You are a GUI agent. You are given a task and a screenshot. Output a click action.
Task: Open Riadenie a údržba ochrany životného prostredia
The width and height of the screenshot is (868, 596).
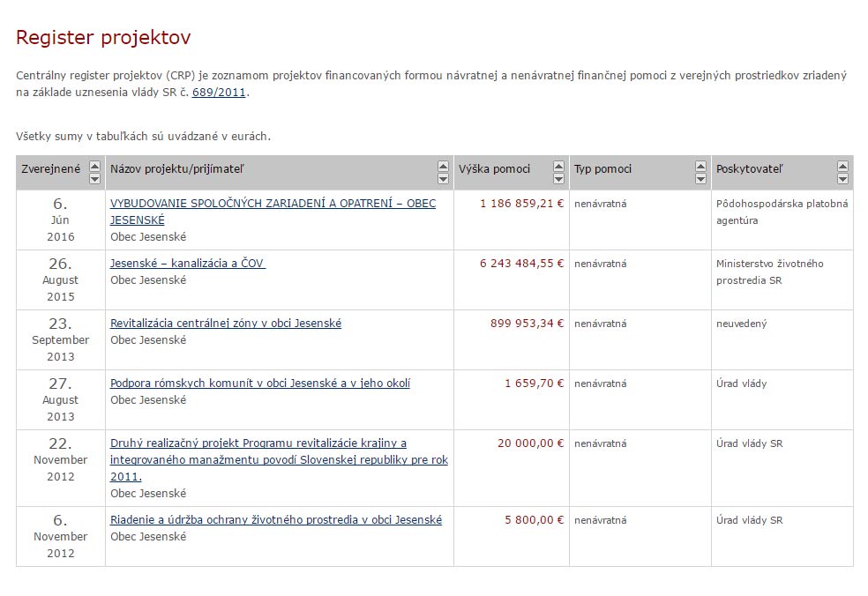point(275,519)
